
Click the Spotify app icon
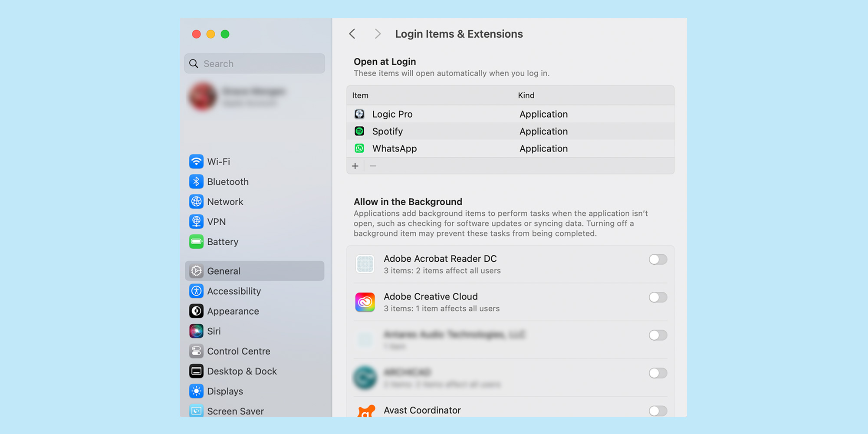pyautogui.click(x=359, y=131)
